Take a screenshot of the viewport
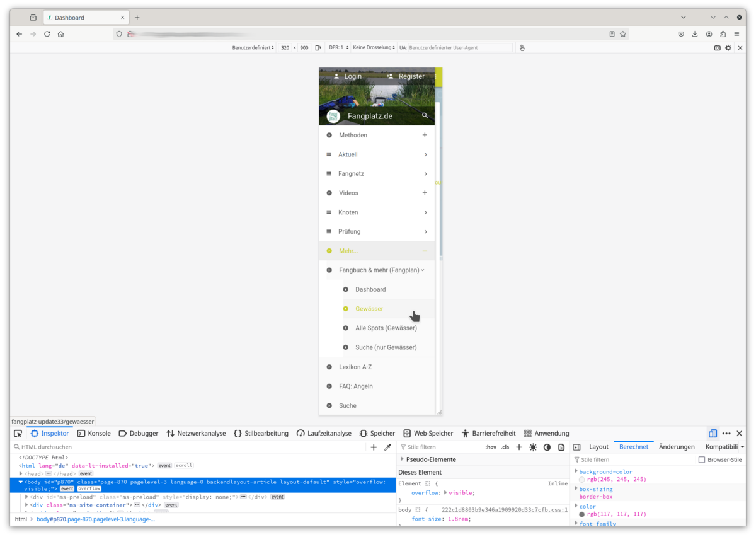 click(x=717, y=48)
